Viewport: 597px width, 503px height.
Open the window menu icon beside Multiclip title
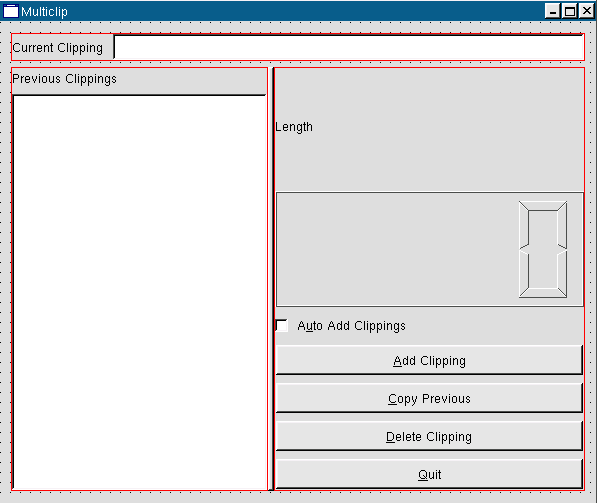[11, 11]
